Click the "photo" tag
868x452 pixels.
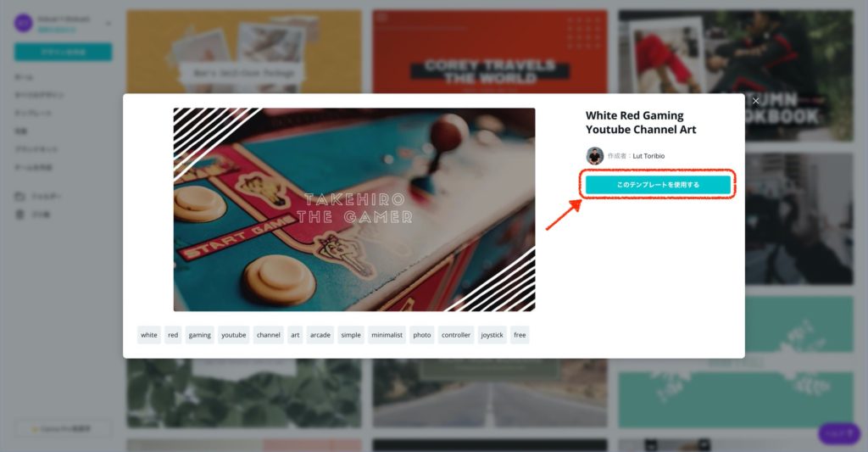[x=422, y=335]
